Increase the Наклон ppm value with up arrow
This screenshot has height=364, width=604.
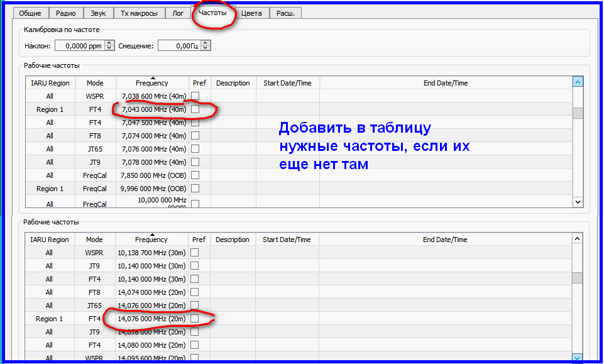pos(109,43)
